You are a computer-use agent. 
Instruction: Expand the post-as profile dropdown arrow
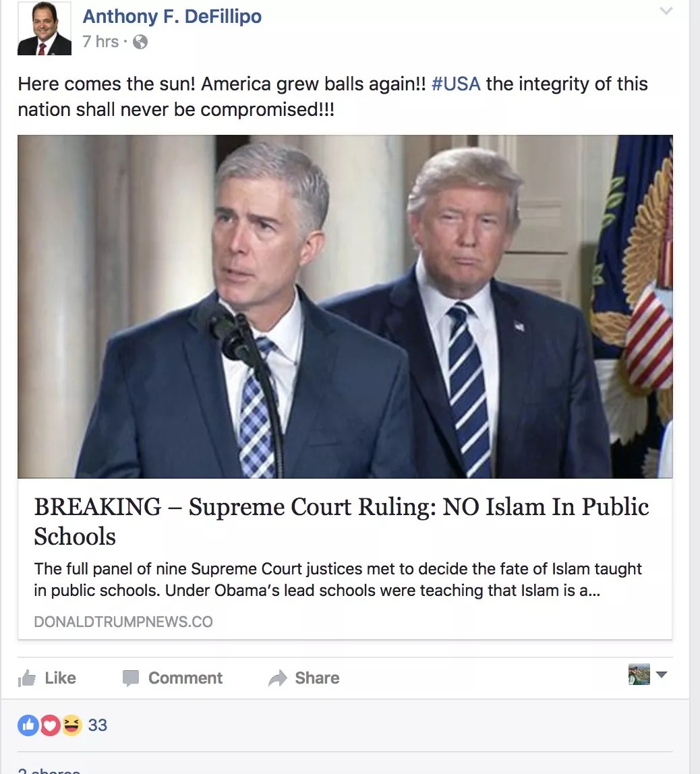pos(662,674)
